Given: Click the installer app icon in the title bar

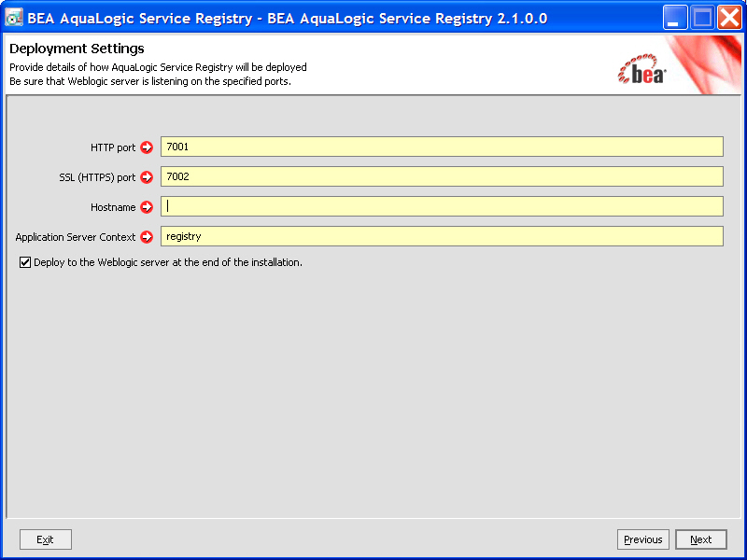Looking at the screenshot, I should pos(14,18).
